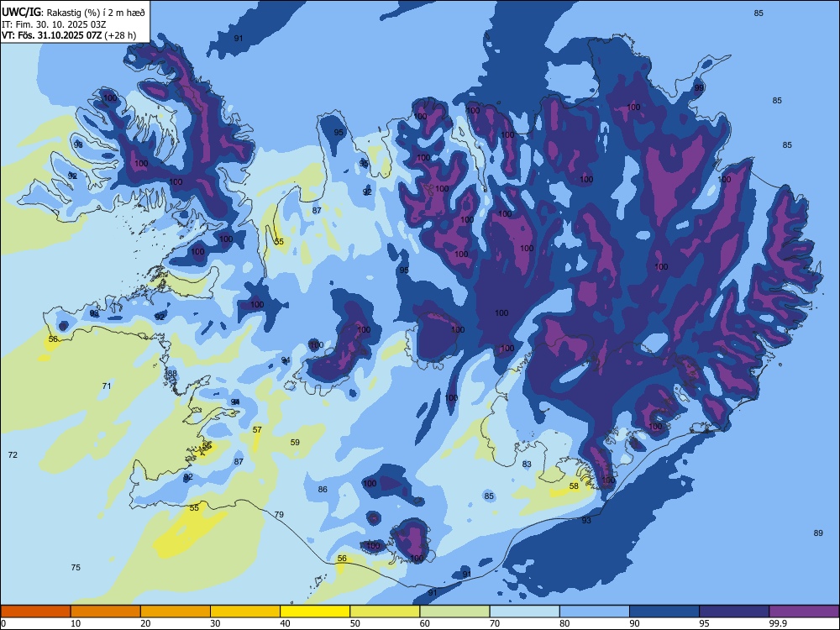
Task: Click the '99.9' legend scale label
Action: [x=778, y=623]
